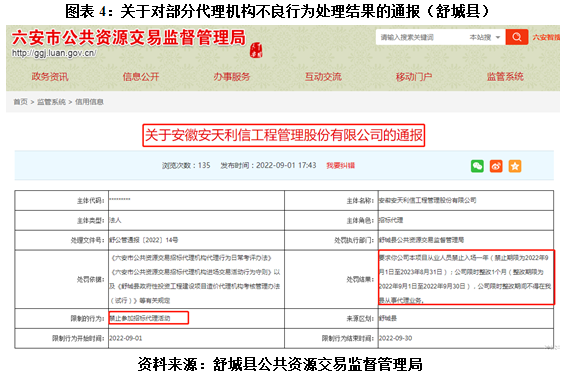Click the red seal emblem beside the title

click(x=256, y=50)
